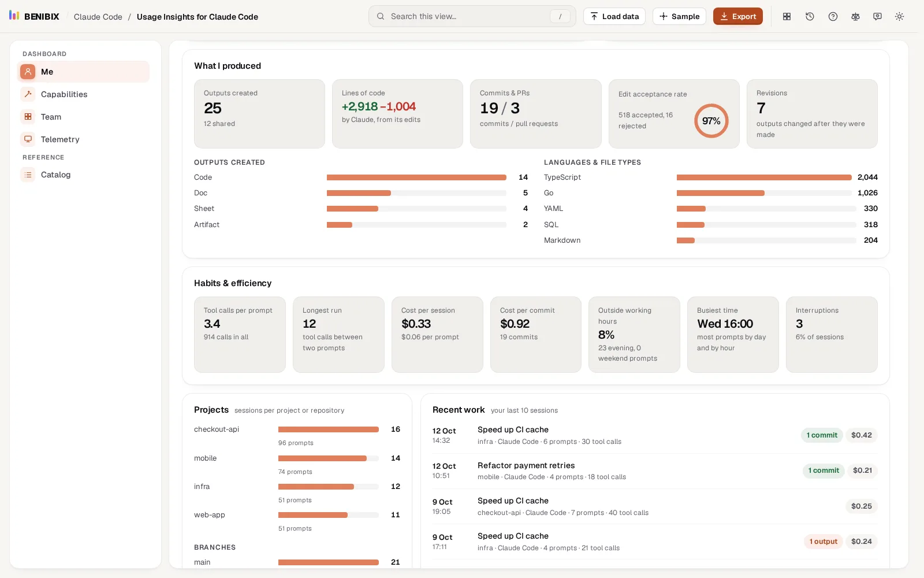Click the web-app project row label
This screenshot has width=924, height=578.
click(x=210, y=515)
